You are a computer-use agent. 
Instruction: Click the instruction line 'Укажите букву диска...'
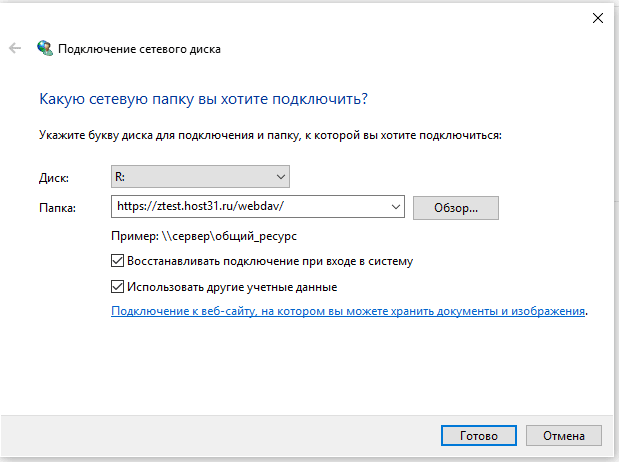click(x=270, y=134)
